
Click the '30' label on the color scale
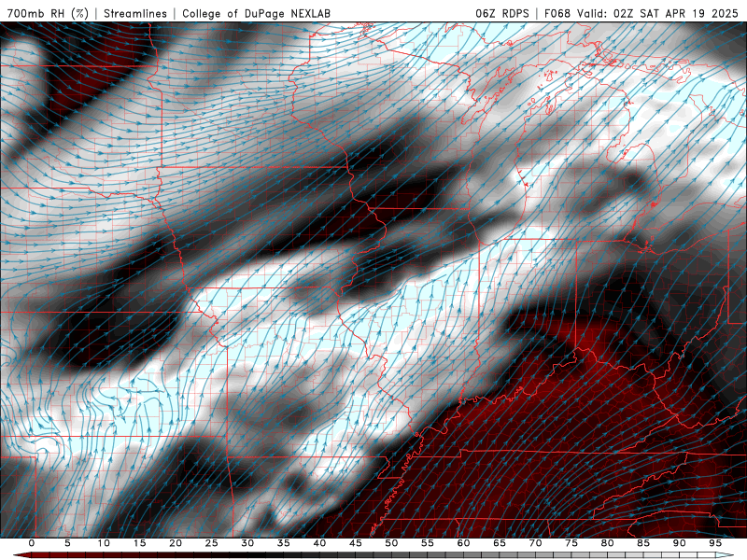(247, 543)
